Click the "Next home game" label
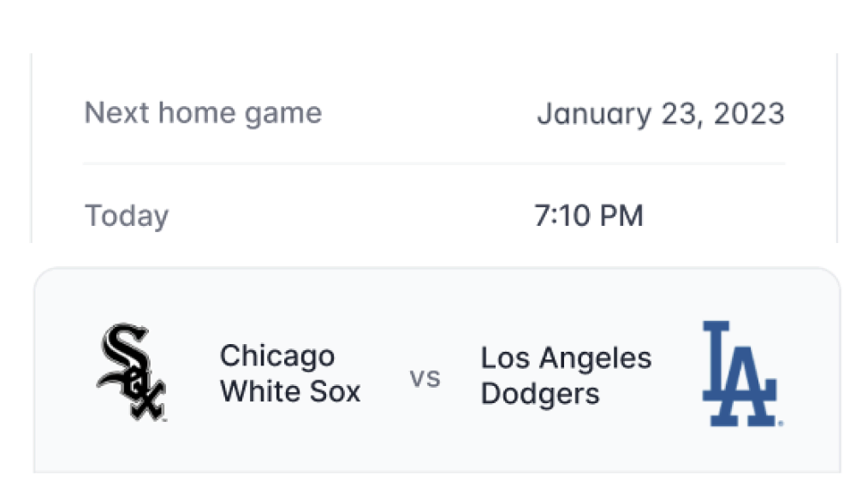Viewport: 868px width, 493px height. [x=203, y=114]
